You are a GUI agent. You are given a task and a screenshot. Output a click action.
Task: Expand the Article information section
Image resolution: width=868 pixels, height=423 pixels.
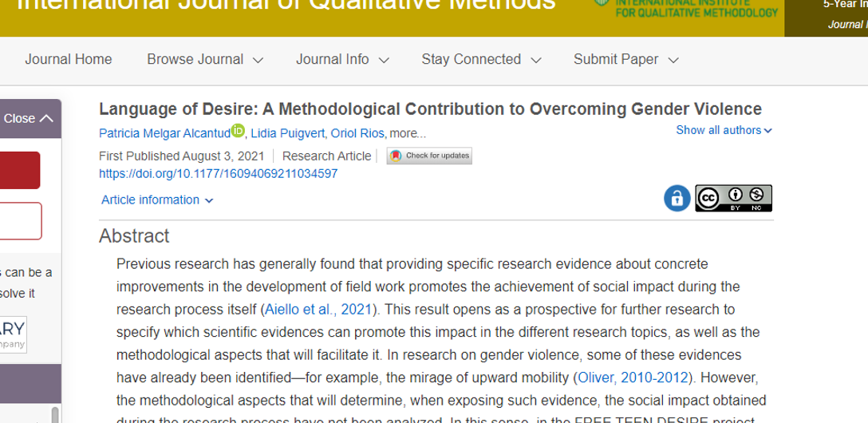pos(157,200)
